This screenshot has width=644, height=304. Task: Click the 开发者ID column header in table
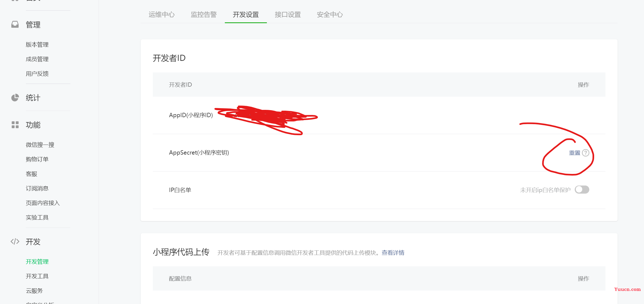[180, 85]
